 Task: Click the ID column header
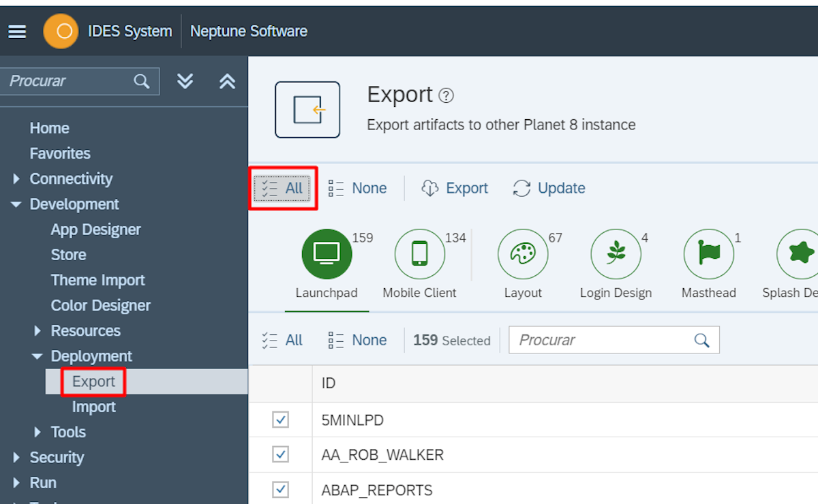click(565, 383)
